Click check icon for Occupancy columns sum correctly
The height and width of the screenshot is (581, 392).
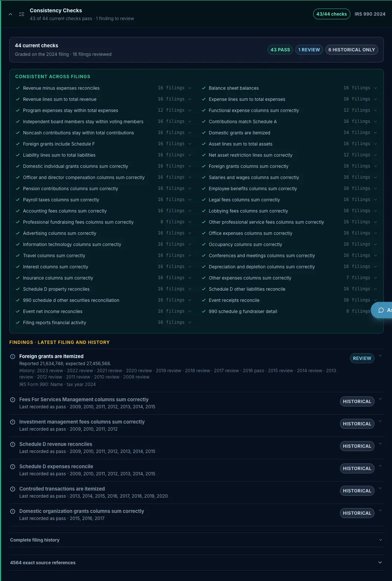(x=203, y=245)
